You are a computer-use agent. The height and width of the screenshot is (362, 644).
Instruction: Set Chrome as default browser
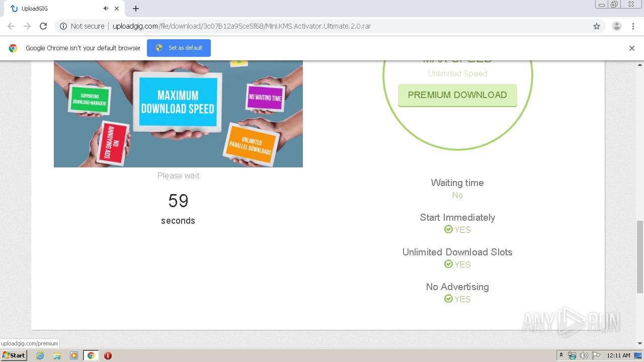179,48
